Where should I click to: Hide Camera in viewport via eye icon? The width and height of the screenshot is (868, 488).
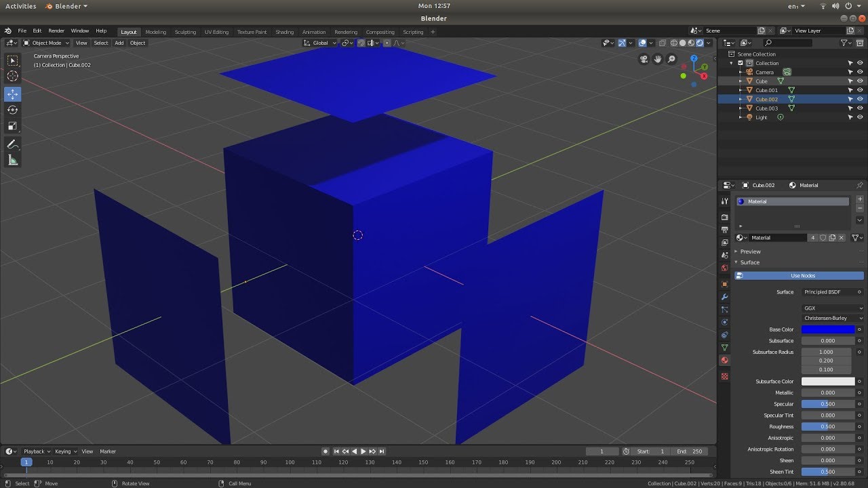[860, 72]
